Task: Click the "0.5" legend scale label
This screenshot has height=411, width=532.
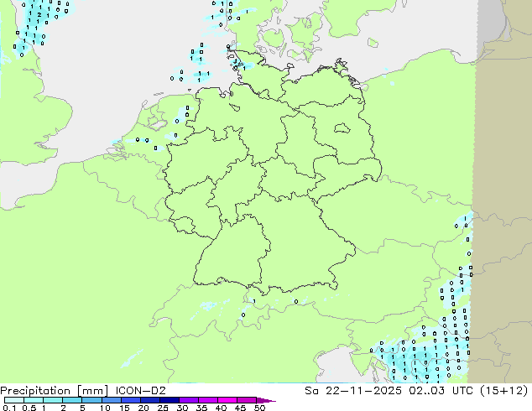Action: pos(29,408)
